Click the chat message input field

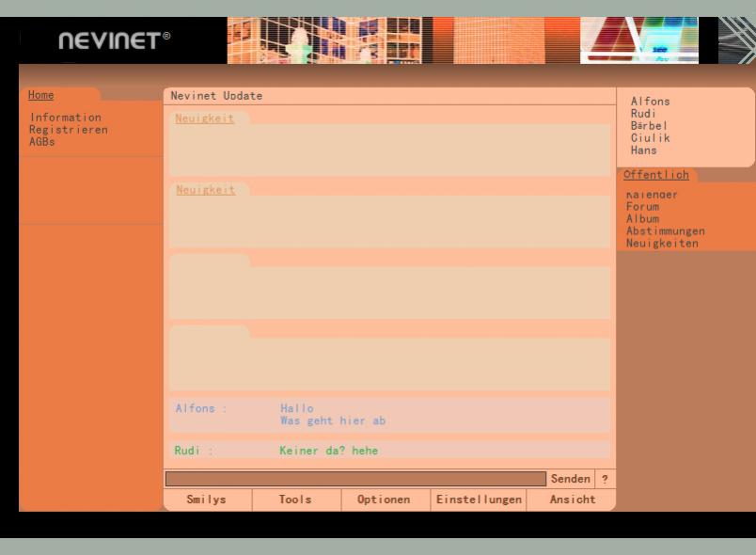coord(355,479)
